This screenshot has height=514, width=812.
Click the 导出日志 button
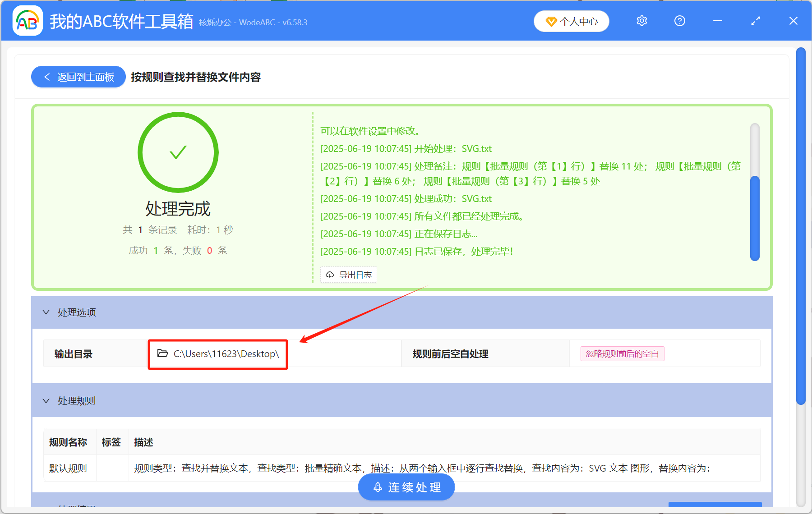pyautogui.click(x=348, y=275)
